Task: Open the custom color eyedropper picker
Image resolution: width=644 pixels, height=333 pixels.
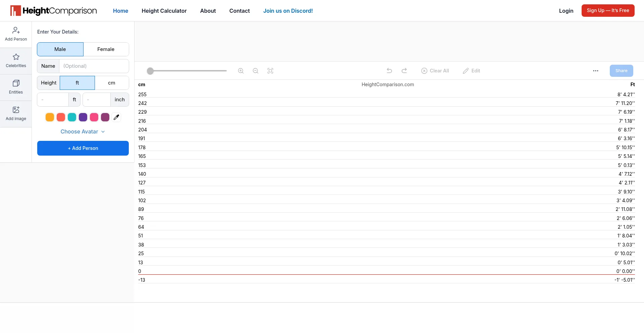Action: [x=116, y=117]
